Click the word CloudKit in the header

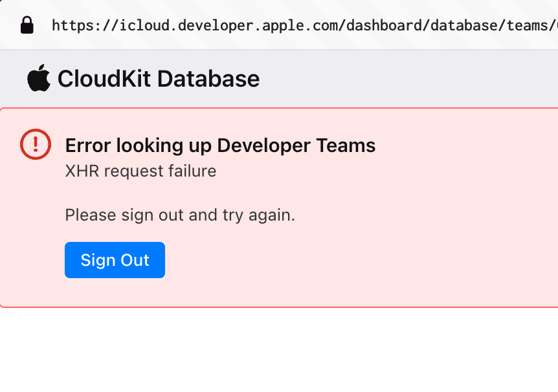coord(104,79)
